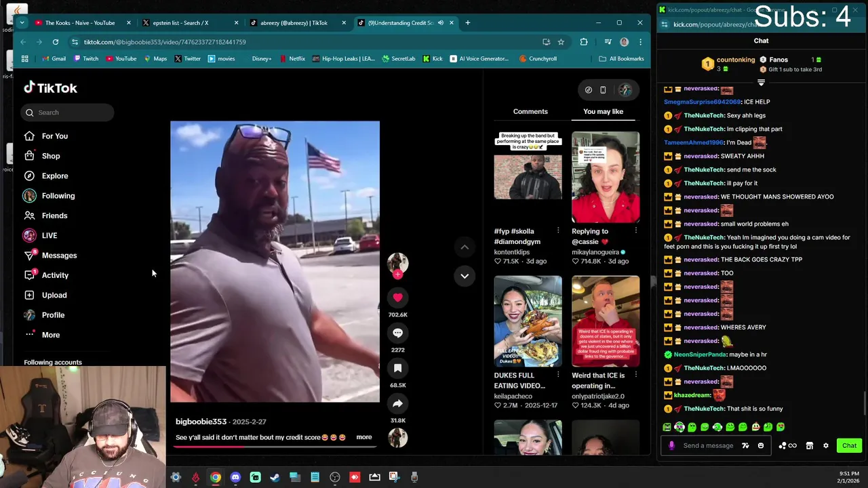
Task: Bookmark this page with star icon
Action: click(561, 42)
